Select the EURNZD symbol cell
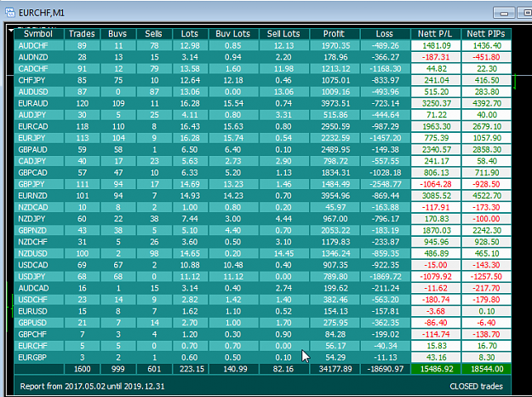The height and width of the screenshot is (397, 532). 38,196
